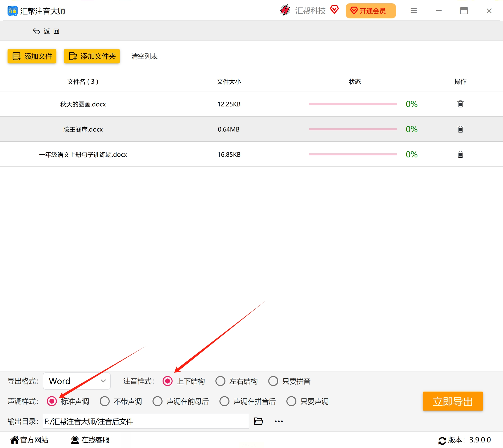Select file row 秋天的图画.docx

click(x=251, y=104)
